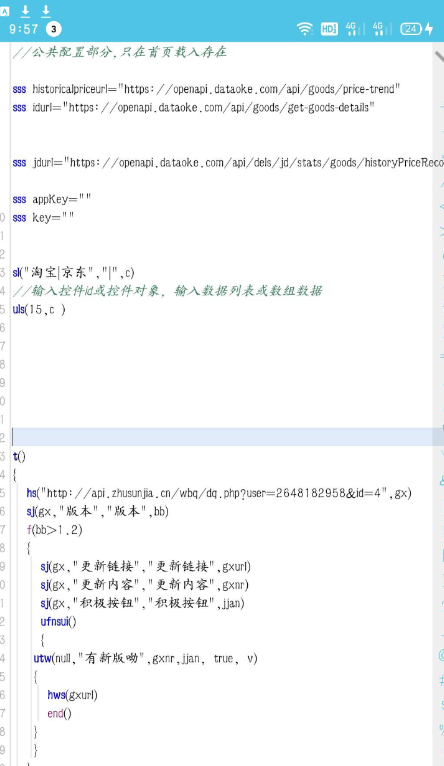The width and height of the screenshot is (444, 766).
Task: Tap the uls(15,c) statement
Action: pos(39,310)
